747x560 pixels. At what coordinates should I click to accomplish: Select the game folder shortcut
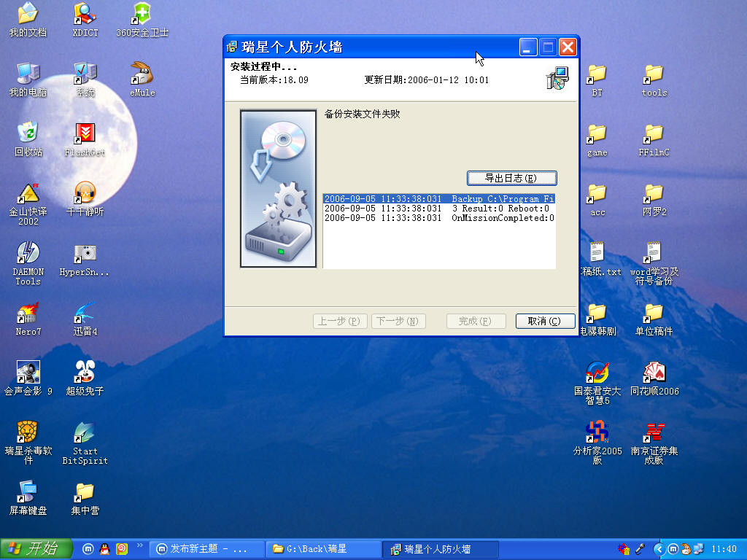597,141
